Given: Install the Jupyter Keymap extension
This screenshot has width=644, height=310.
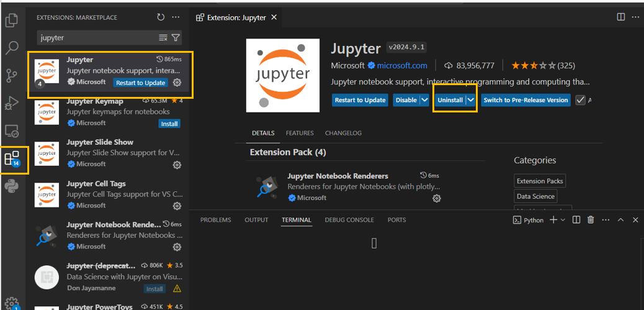Looking at the screenshot, I should 169,124.
